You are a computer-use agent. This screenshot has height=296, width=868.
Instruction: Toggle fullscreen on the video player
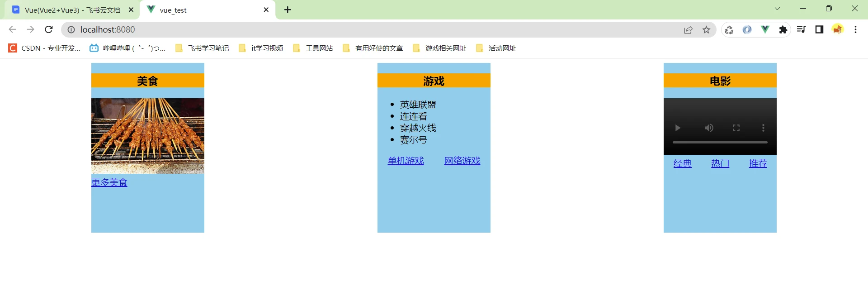click(x=736, y=128)
